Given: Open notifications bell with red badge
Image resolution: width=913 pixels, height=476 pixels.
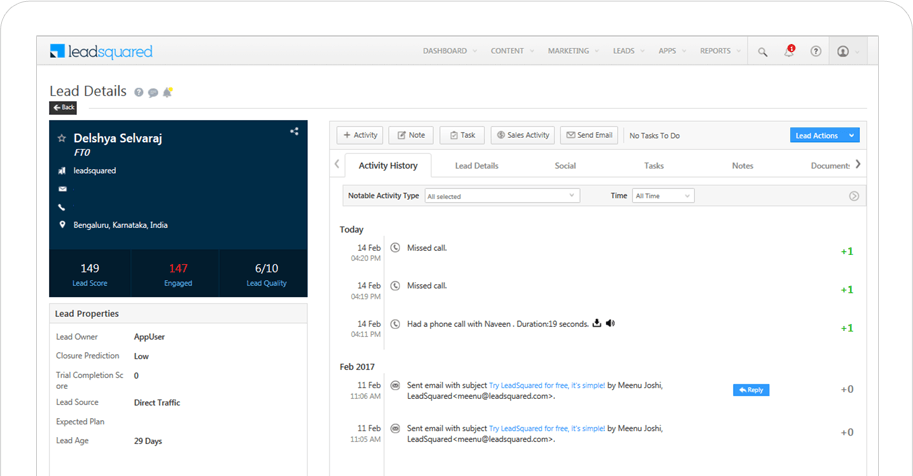Looking at the screenshot, I should click(789, 51).
